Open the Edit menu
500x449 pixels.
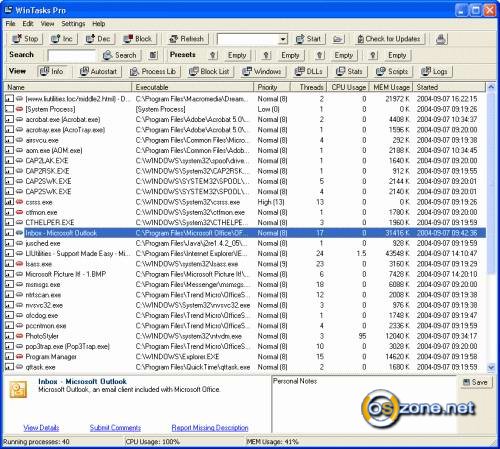coord(28,24)
